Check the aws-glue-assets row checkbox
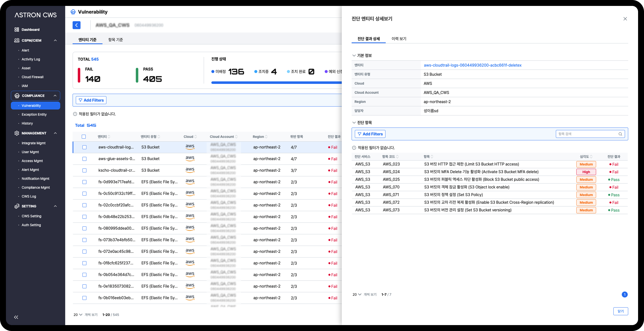Image resolution: width=644 pixels, height=331 pixels. [84, 159]
